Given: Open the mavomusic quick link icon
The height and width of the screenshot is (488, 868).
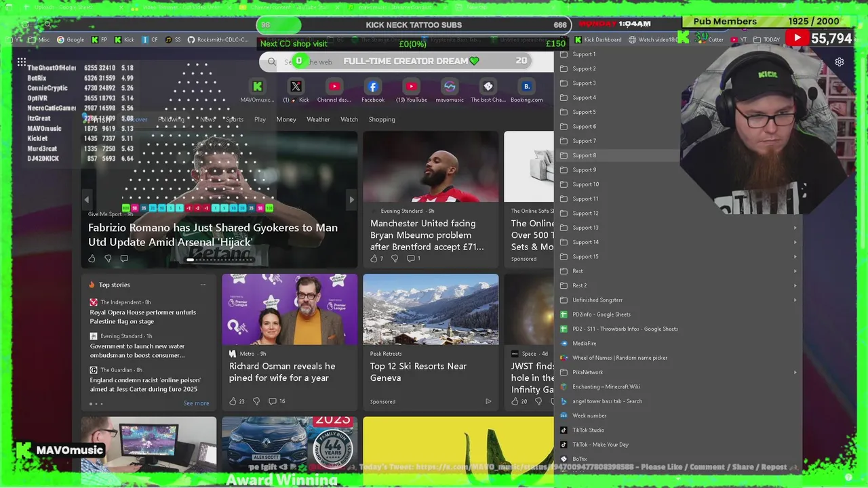Looking at the screenshot, I should (450, 86).
